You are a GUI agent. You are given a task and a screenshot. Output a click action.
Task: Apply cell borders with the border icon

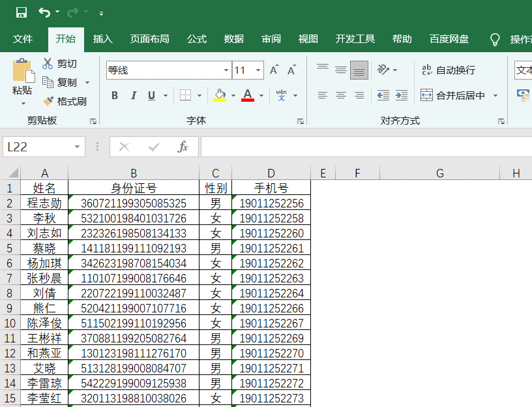click(x=185, y=95)
